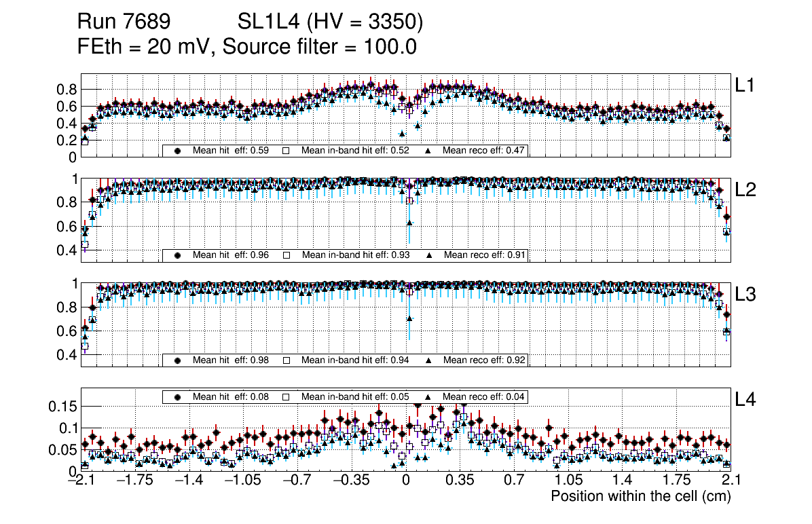
Task: Click the black triangle marker in L3 legend
Action: click(429, 360)
